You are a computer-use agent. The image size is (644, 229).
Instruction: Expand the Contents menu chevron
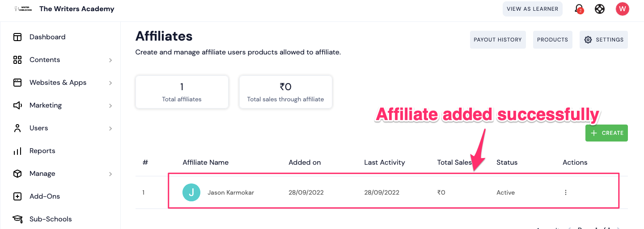click(110, 60)
